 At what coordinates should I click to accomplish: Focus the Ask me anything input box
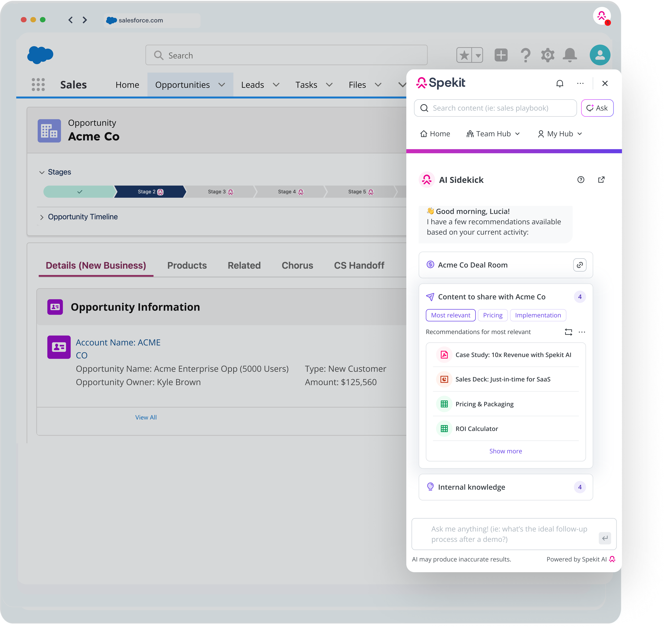pos(514,534)
